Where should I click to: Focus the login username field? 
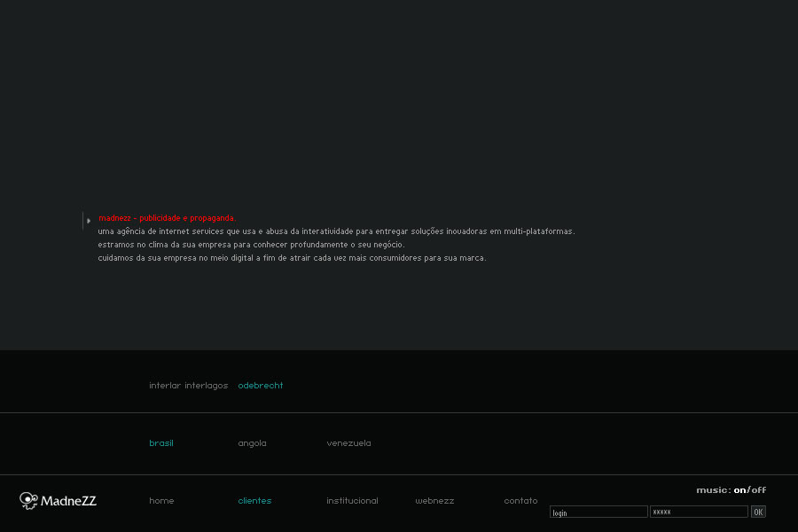pyautogui.click(x=598, y=512)
